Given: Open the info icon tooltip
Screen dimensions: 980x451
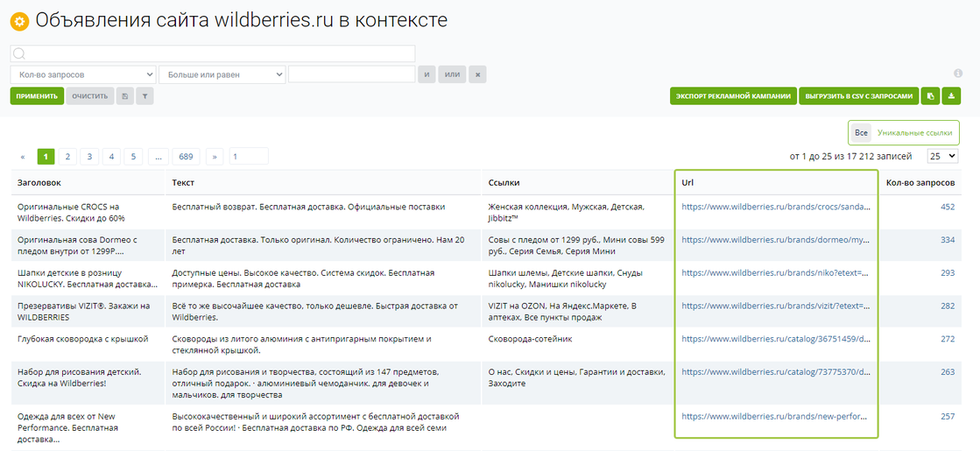Looking at the screenshot, I should pyautogui.click(x=958, y=74).
